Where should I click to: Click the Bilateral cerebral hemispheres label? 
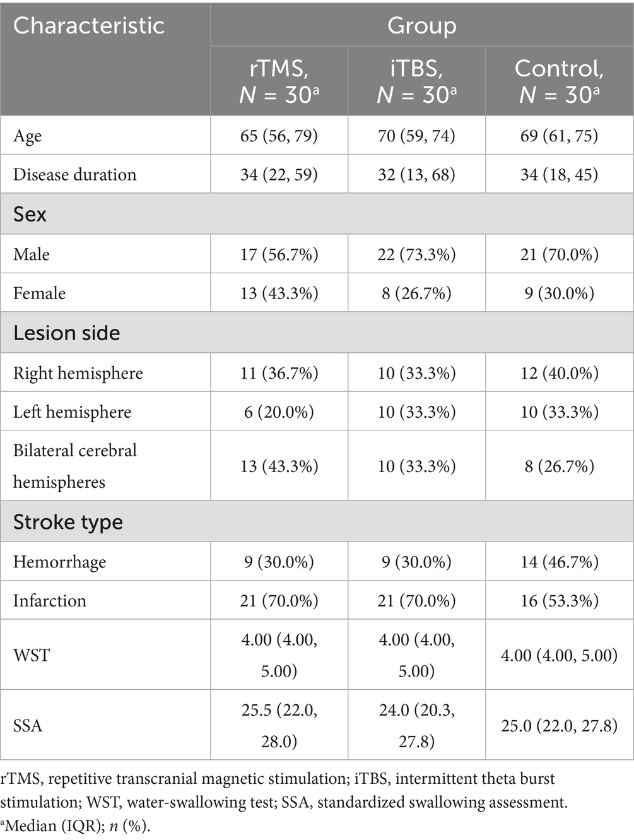74,466
